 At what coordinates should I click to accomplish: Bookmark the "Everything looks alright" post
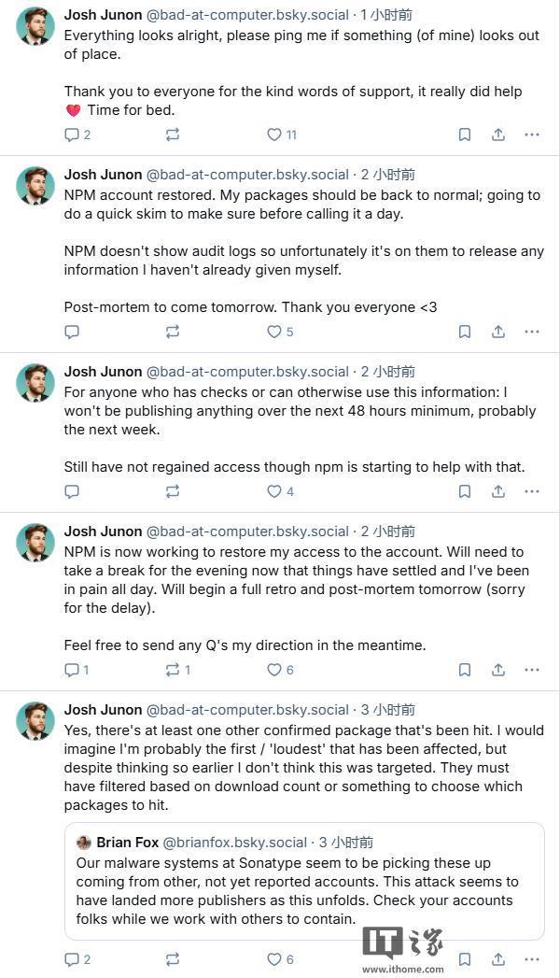[464, 135]
